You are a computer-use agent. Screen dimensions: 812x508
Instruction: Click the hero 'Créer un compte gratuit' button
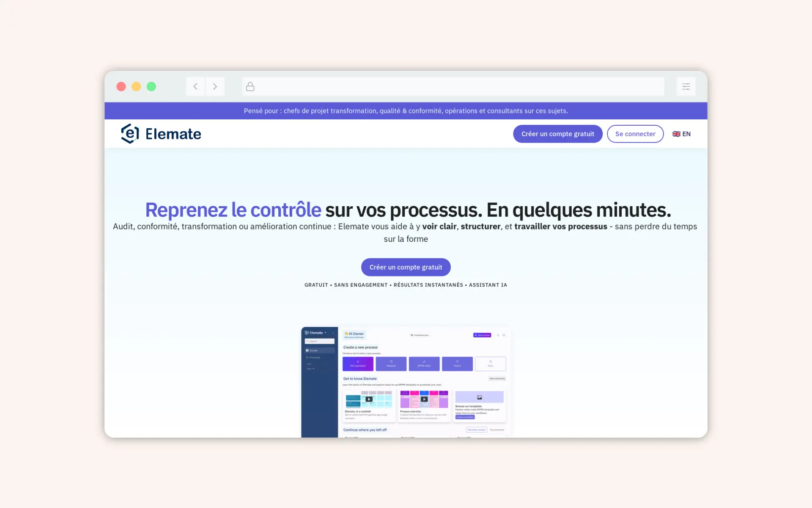click(x=406, y=267)
